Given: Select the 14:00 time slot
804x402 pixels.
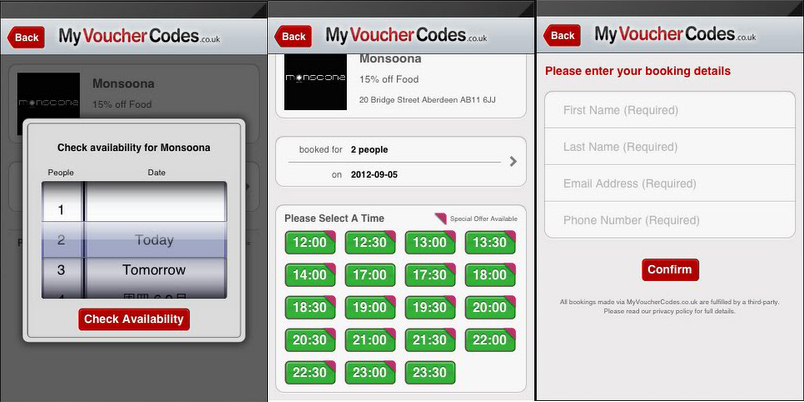Looking at the screenshot, I should 310,275.
